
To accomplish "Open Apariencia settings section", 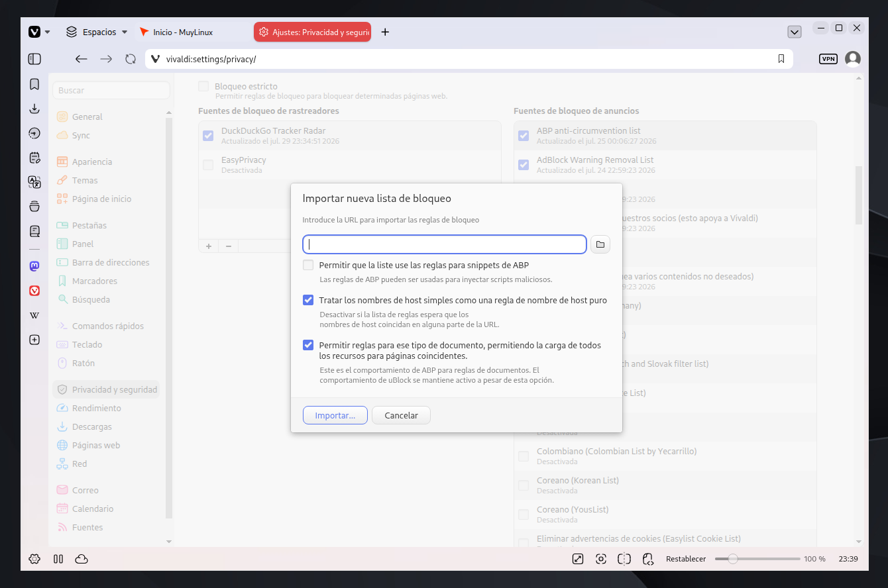I will pyautogui.click(x=92, y=162).
